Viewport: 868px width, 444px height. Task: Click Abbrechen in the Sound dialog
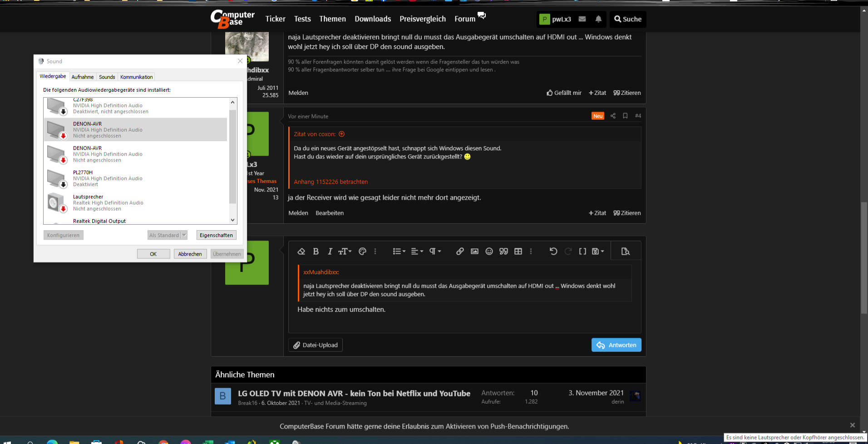click(x=190, y=254)
